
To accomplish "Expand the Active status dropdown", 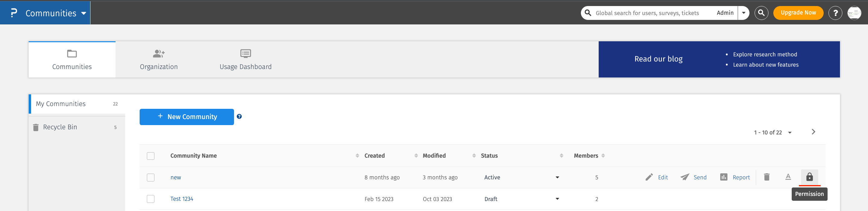I will click(557, 177).
